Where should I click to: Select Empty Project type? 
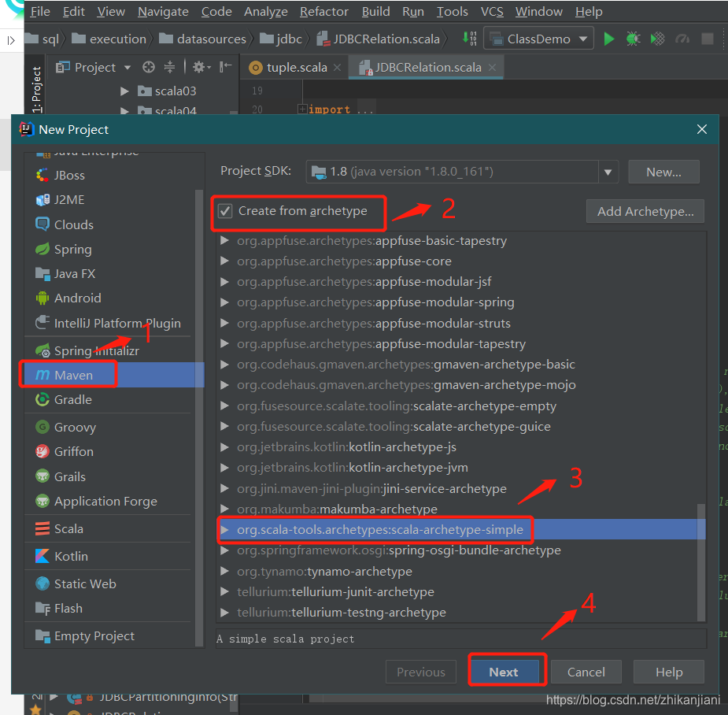coord(114,635)
